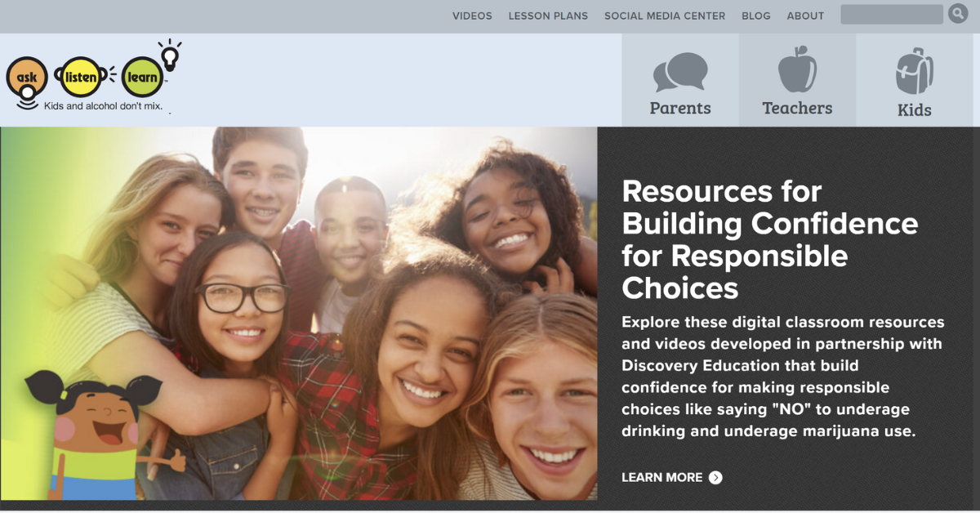The height and width of the screenshot is (513, 980).
Task: Click the arrow circle beside Learn More
Action: coord(715,477)
